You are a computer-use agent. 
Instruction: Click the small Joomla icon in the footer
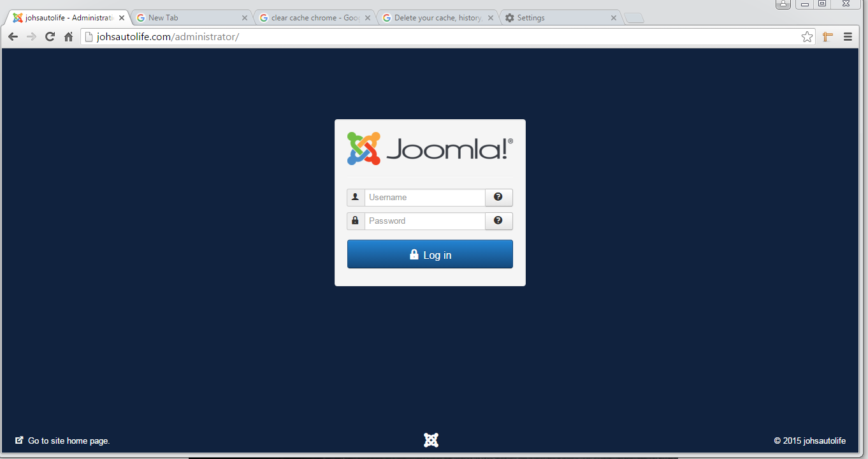click(431, 440)
